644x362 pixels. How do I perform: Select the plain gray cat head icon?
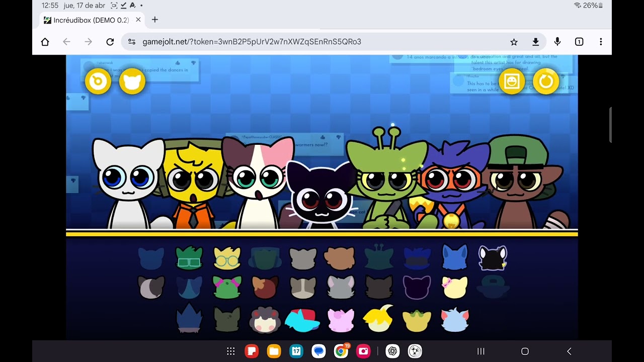(303, 258)
